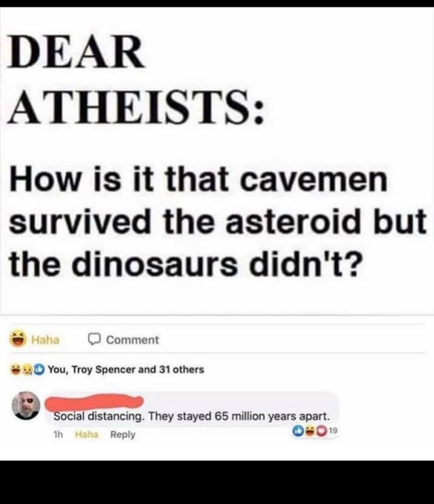Click the commenter's profile picture
434x504 pixels.
(26, 406)
